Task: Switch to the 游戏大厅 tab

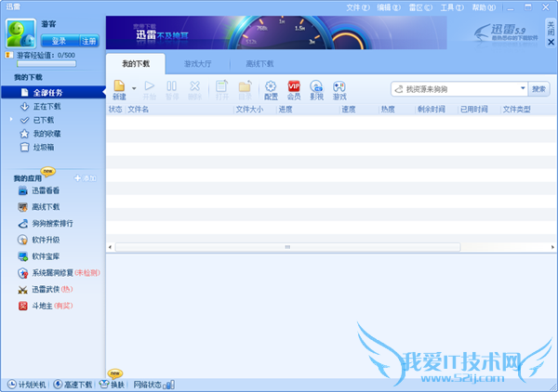Action: 197,64
